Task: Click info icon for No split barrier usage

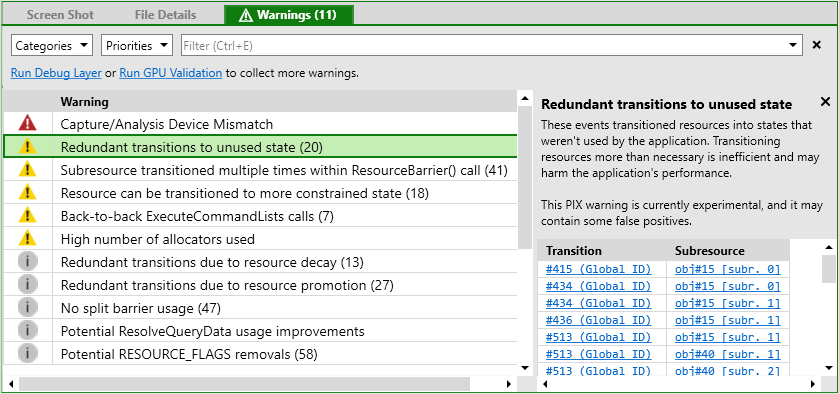Action: tap(27, 308)
